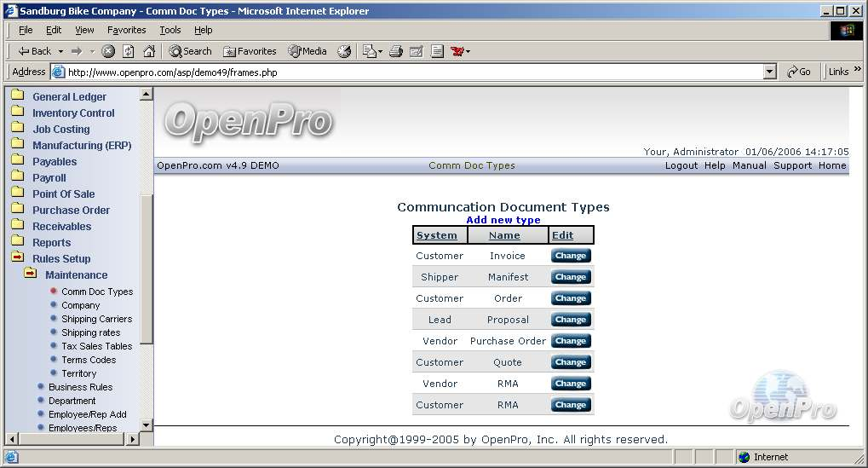The image size is (868, 468).
Task: Click the browser Stop icon
Action: 108,51
